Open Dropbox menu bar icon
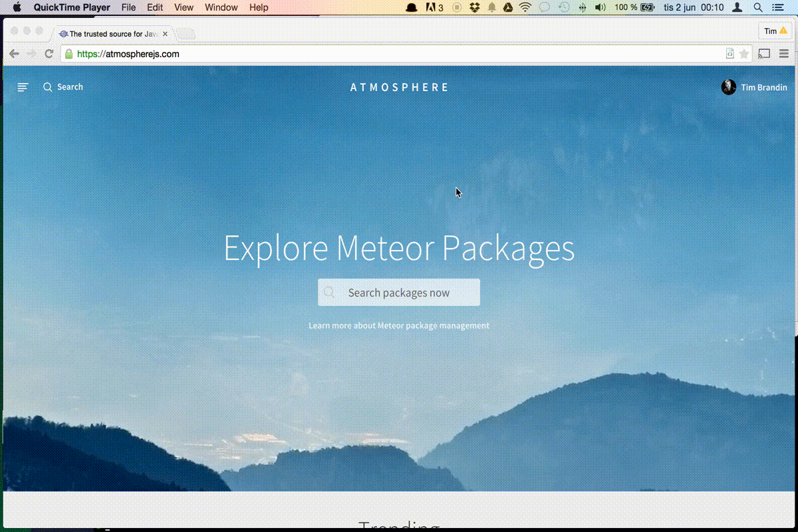 [474, 7]
